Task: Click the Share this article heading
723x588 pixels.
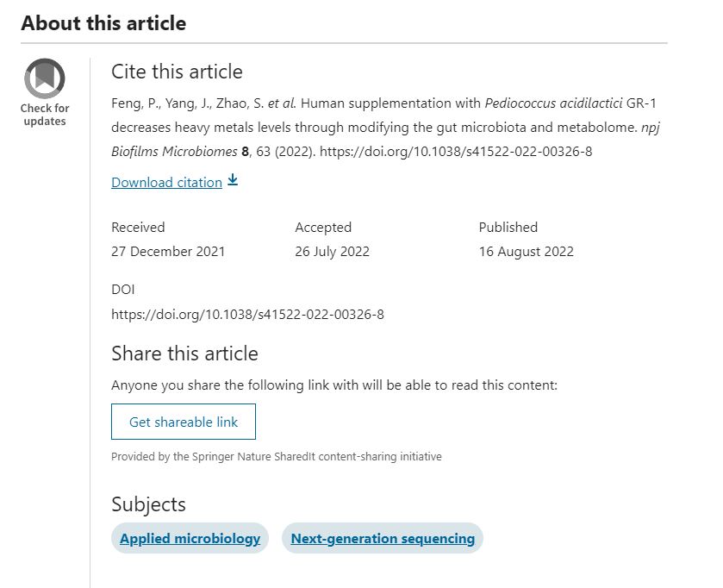Action: (x=184, y=353)
